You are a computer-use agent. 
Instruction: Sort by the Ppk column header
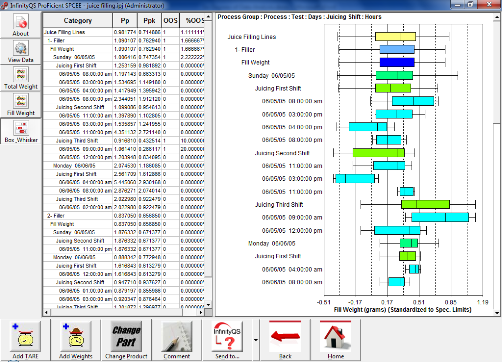point(149,21)
